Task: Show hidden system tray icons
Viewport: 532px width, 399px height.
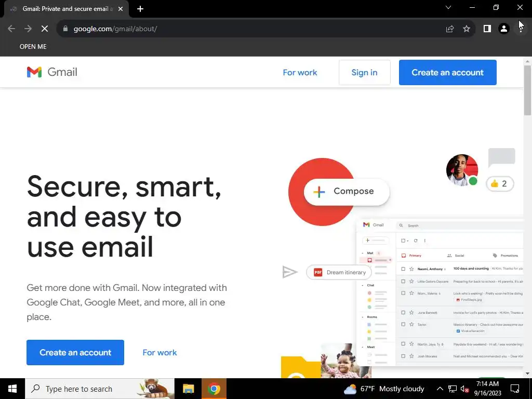Action: coord(440,389)
